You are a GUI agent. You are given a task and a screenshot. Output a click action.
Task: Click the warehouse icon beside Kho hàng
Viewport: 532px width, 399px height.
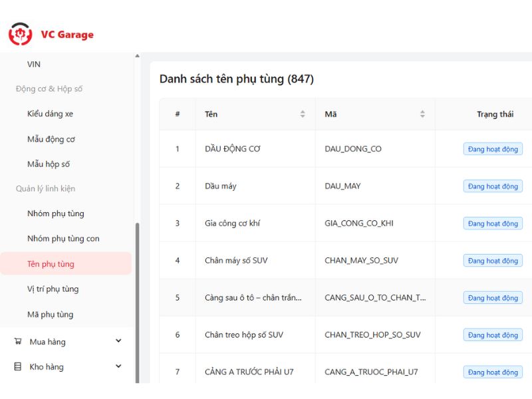tap(17, 366)
